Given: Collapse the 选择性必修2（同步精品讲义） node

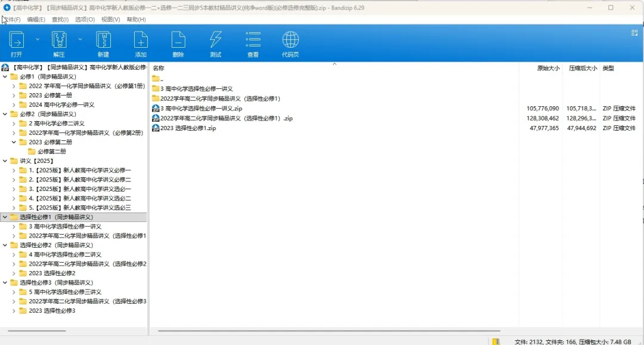Looking at the screenshot, I should point(5,245).
